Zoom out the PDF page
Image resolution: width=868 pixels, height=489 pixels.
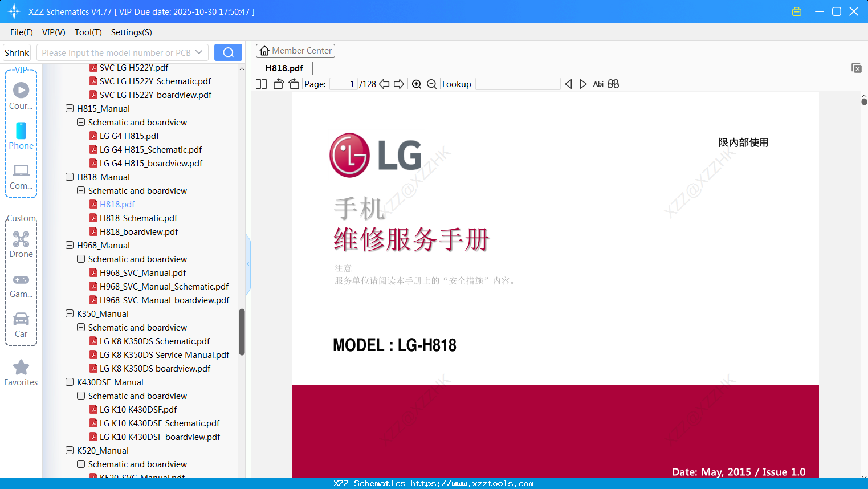point(431,84)
